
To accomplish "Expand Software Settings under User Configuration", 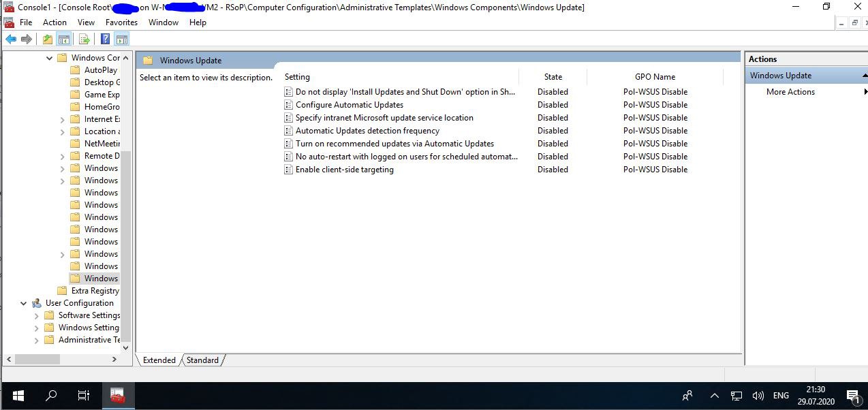I will pyautogui.click(x=37, y=315).
